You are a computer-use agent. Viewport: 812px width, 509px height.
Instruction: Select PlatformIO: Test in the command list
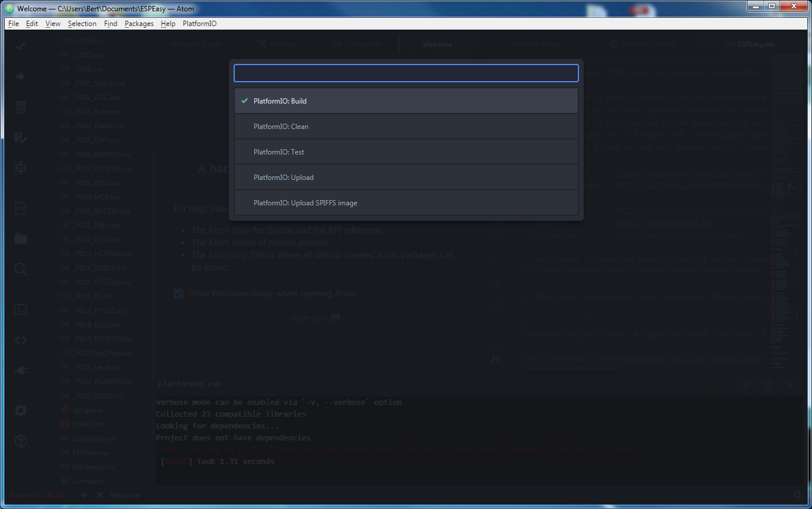pos(406,152)
